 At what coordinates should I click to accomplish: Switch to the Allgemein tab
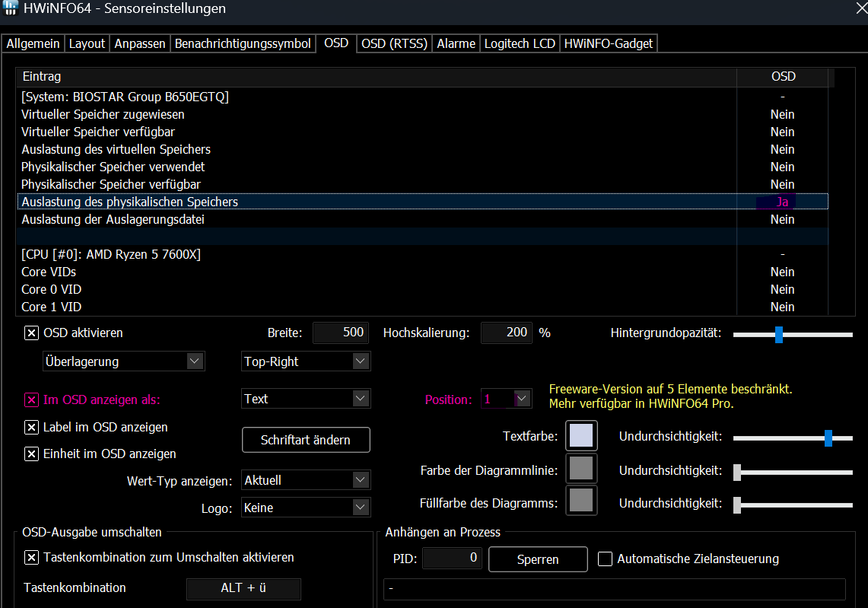[33, 43]
